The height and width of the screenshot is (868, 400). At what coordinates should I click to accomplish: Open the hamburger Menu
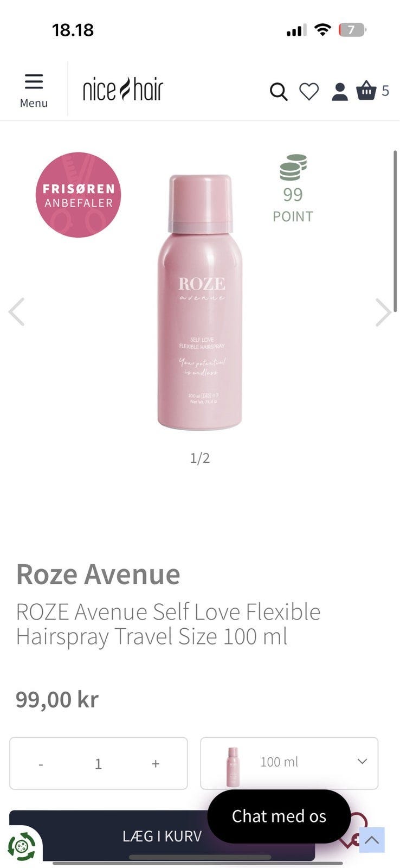34,91
